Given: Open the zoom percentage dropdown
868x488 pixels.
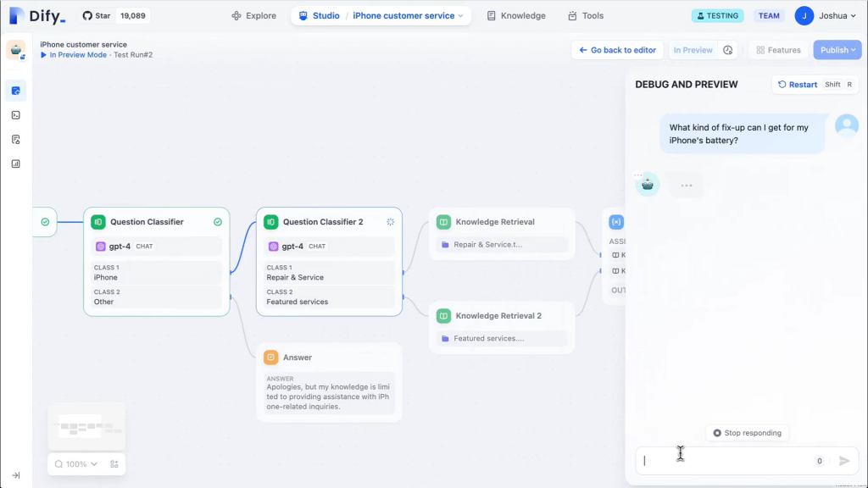Looking at the screenshot, I should (x=76, y=464).
